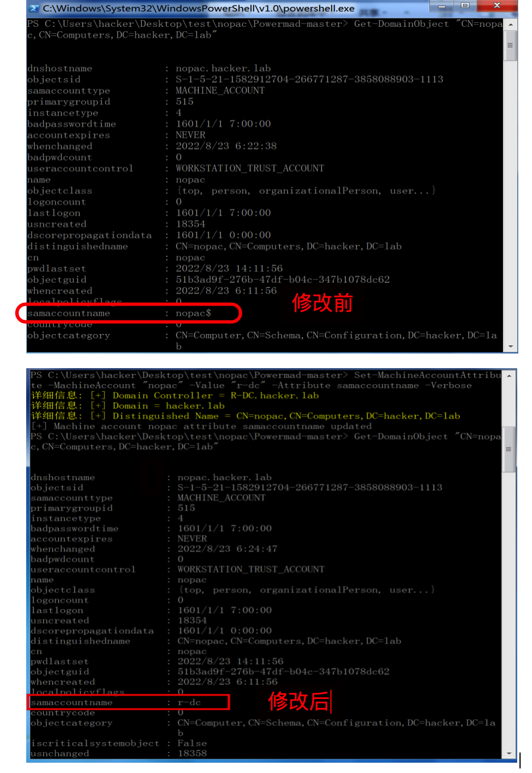Click the nopac$ samaccountname value
The image size is (532, 773).
(x=193, y=313)
